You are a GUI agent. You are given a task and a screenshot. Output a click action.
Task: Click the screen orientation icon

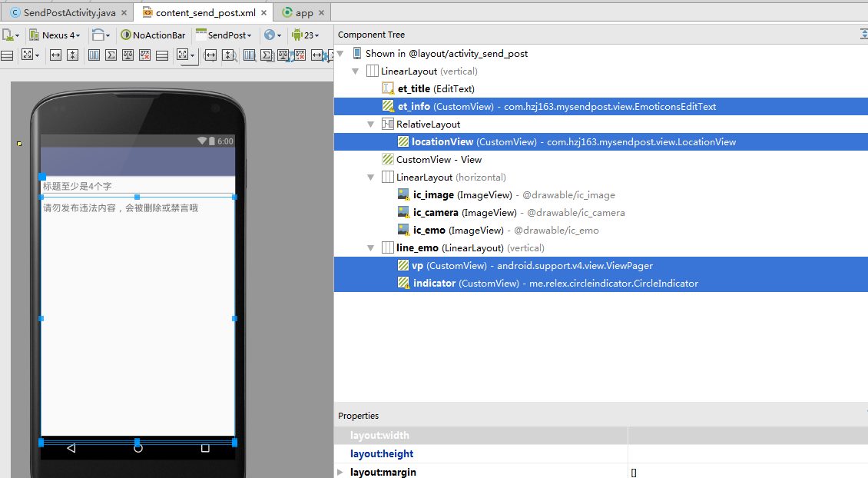(100, 35)
